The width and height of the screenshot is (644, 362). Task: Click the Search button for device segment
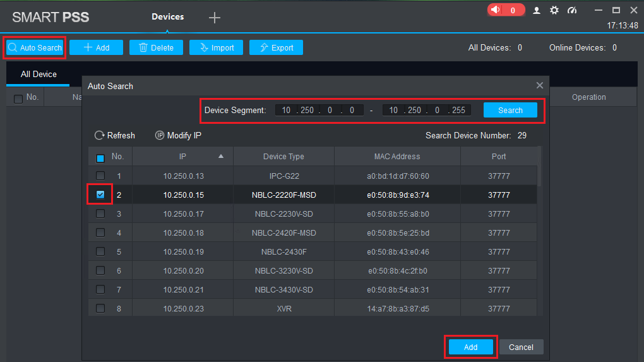(510, 110)
